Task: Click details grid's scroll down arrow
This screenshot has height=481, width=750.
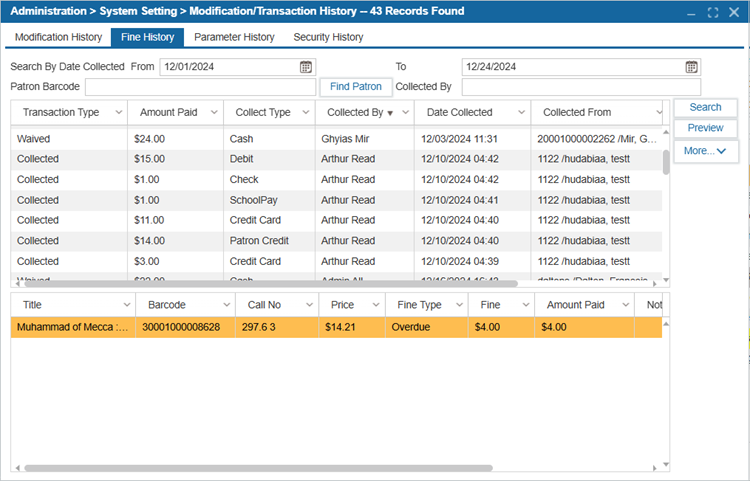Action: click(x=666, y=464)
